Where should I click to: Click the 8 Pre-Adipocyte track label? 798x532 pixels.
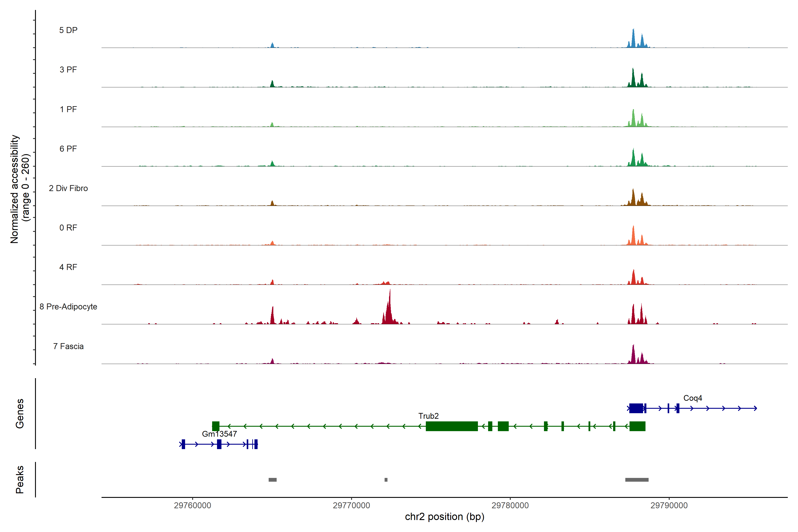[68, 307]
